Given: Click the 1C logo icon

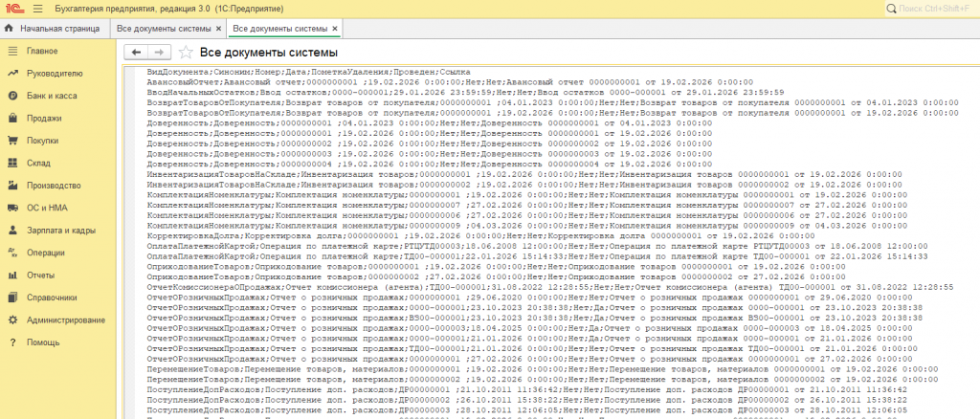Looking at the screenshot, I should pos(13,10).
